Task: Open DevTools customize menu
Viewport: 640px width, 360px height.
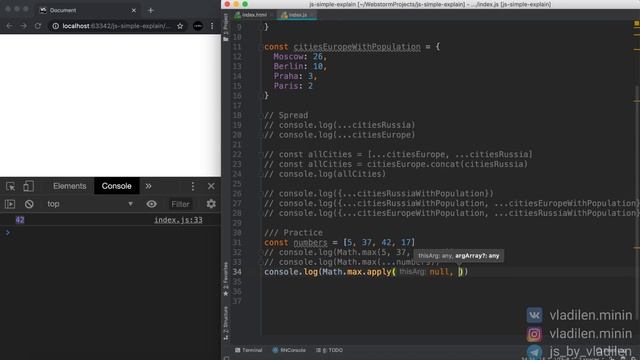Action: 193,186
